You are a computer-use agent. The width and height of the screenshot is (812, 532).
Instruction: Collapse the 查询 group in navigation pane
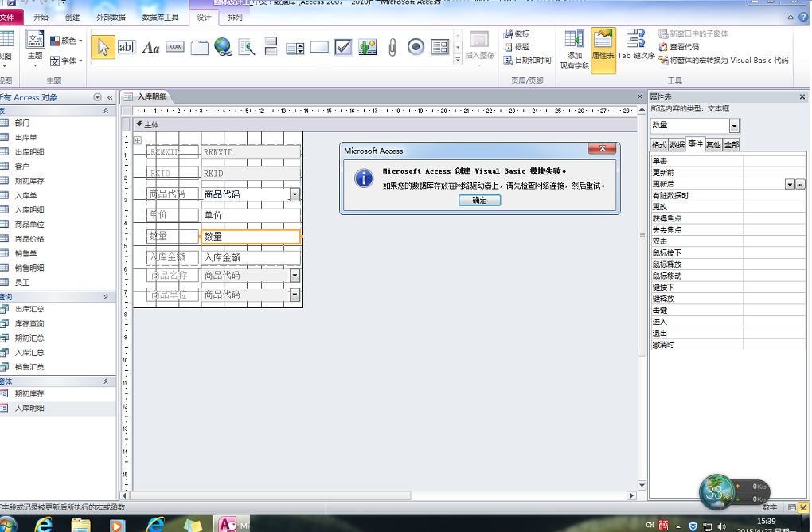[106, 297]
